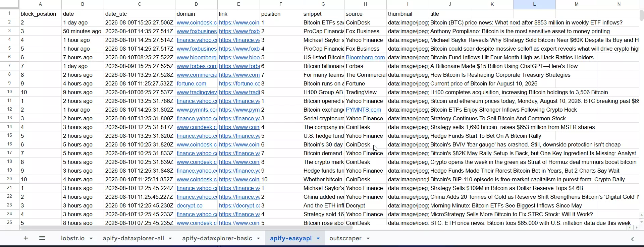Viewport: 644px width, 247px height.
Task: Switch to the apify-dataxplorer-all sheet tab
Action: pos(133,238)
